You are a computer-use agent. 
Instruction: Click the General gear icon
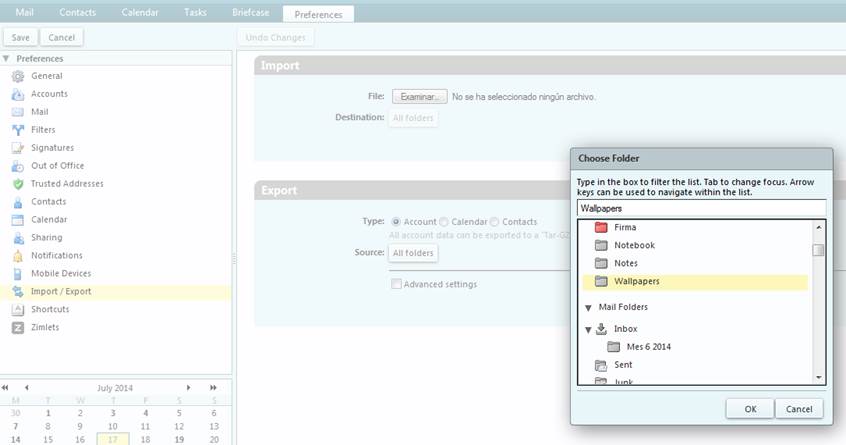(18, 76)
